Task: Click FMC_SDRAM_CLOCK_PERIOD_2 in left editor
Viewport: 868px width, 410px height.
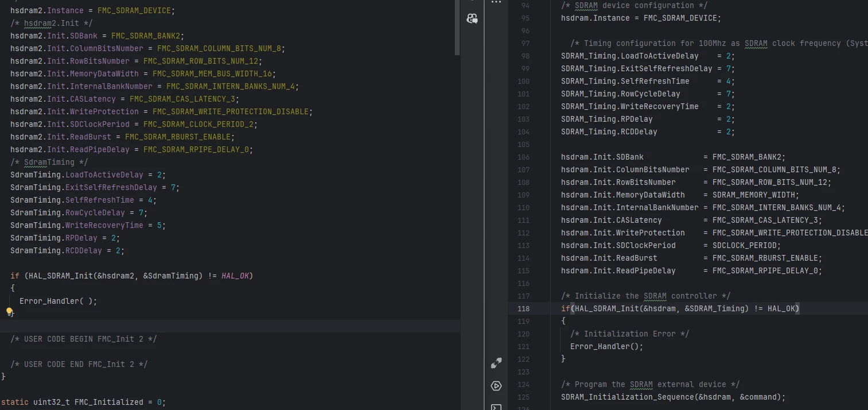Action: coord(198,124)
